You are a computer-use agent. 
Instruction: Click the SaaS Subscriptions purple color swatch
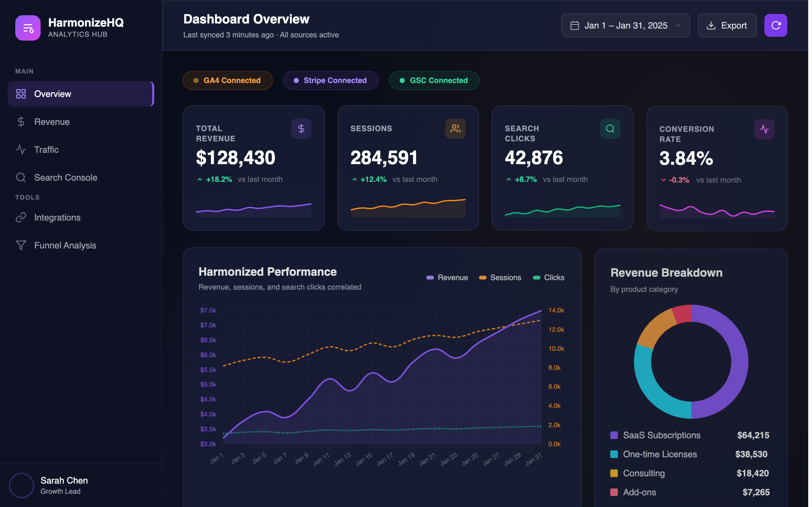[x=614, y=435]
